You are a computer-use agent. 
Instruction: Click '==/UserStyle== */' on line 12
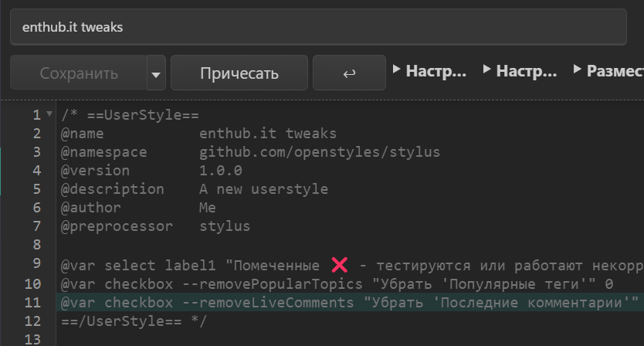134,321
